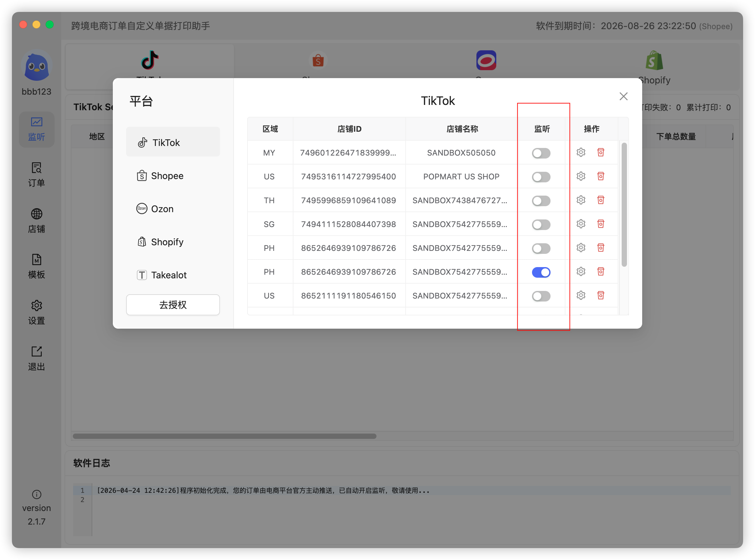Open the 店铺 shops page in the sidebar

[x=36, y=221]
